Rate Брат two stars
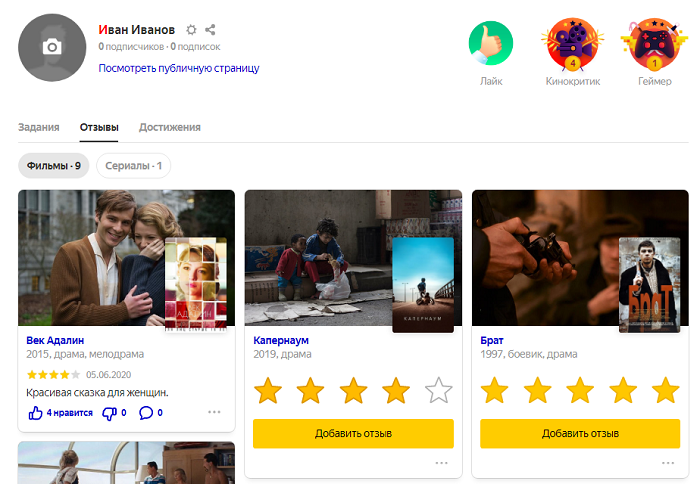700x484 pixels. [x=538, y=390]
